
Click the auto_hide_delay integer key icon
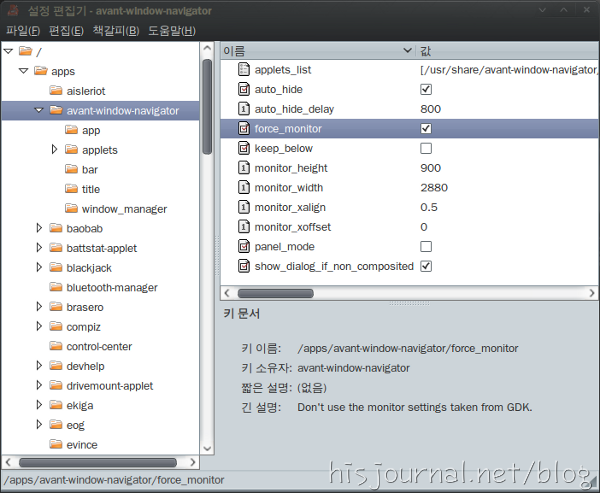244,109
